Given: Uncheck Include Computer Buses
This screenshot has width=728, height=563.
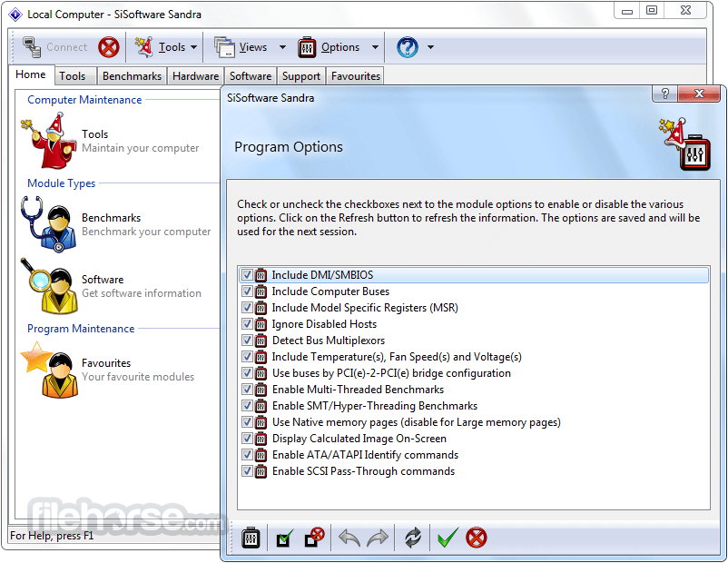Looking at the screenshot, I should coord(247,291).
